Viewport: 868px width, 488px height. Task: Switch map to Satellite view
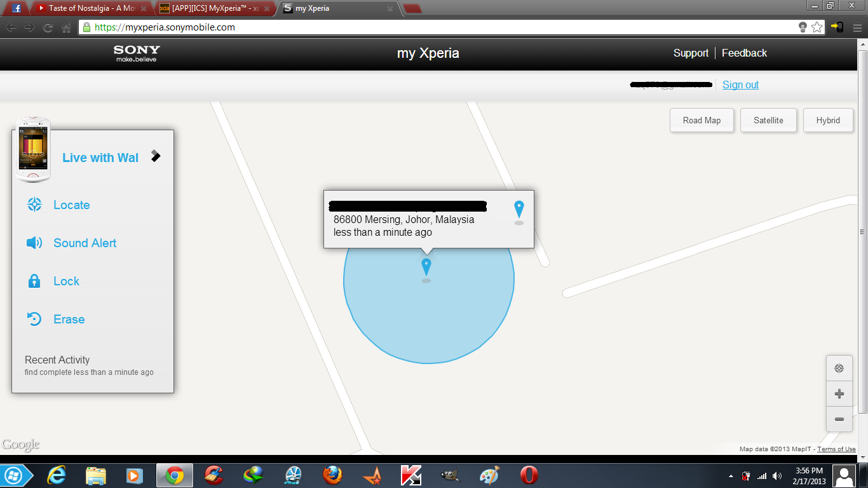tap(768, 120)
